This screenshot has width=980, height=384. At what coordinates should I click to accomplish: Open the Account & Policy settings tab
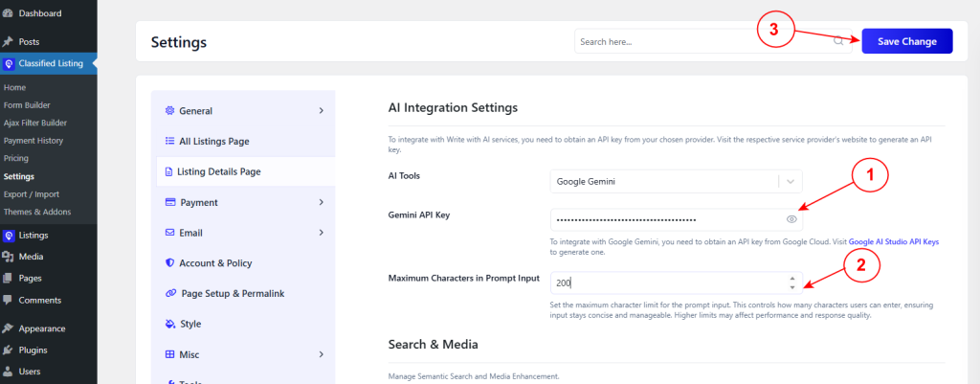(x=243, y=263)
